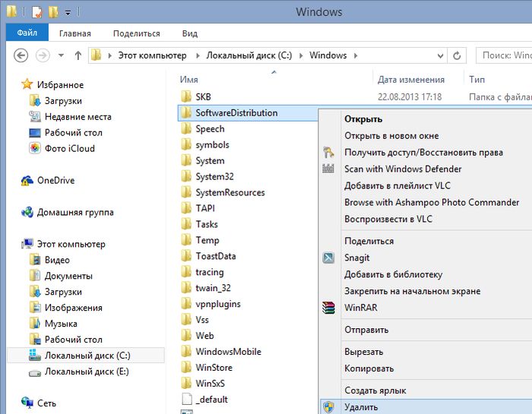Click Открыть в новом окне menu entry

(x=391, y=136)
